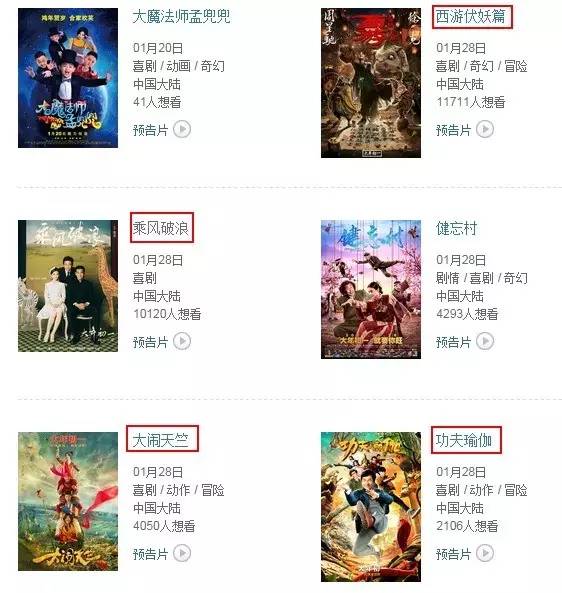View the 功夫瑜伽 movie poster

coord(371,507)
